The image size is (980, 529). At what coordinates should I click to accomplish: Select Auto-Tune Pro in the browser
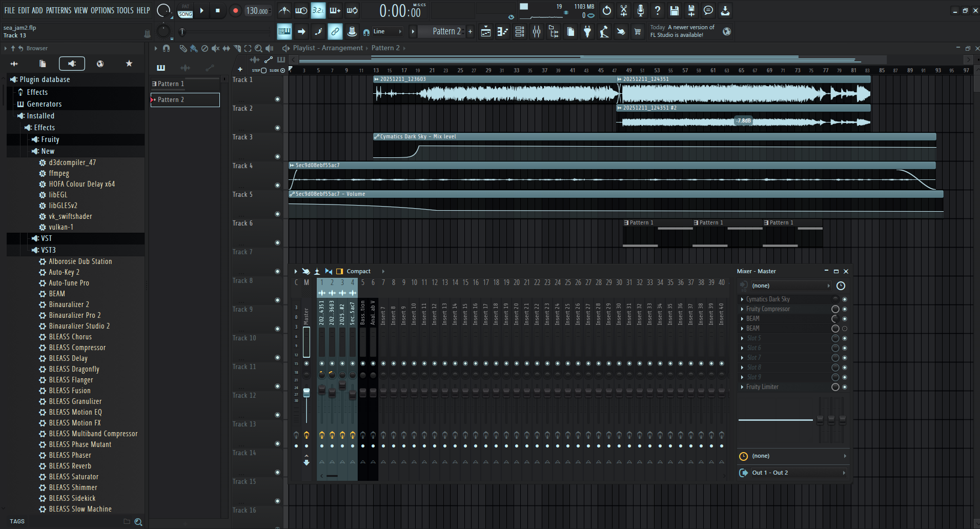[69, 283]
